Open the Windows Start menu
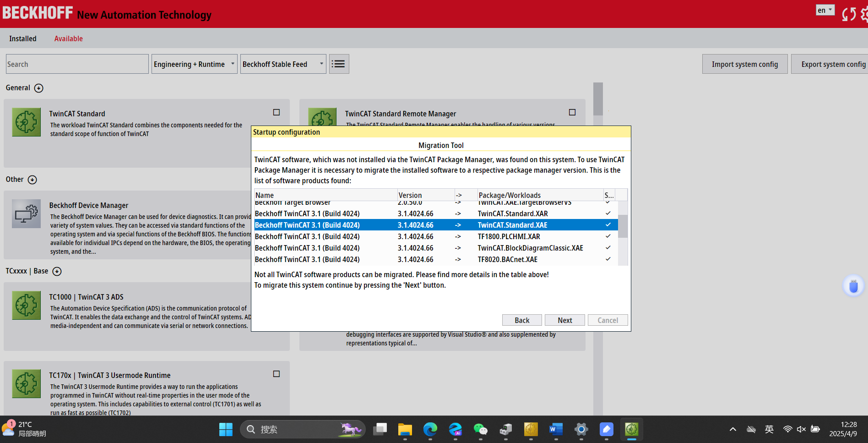 (226, 429)
